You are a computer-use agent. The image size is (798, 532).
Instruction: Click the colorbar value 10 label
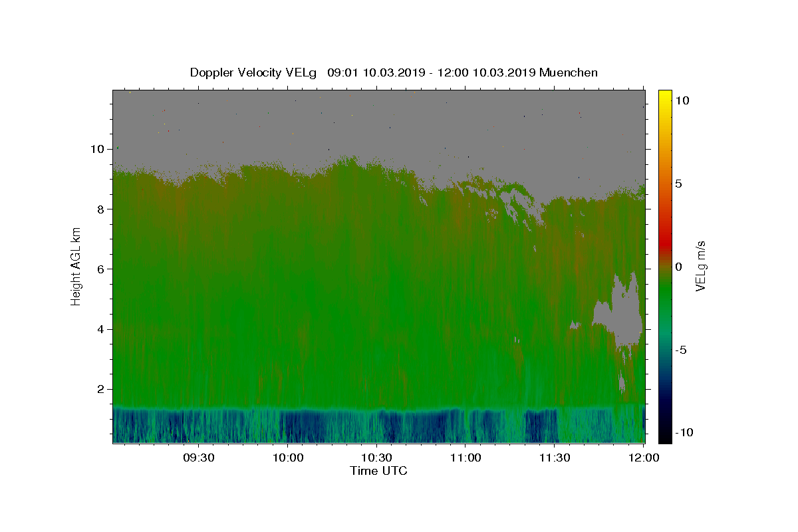pos(682,100)
